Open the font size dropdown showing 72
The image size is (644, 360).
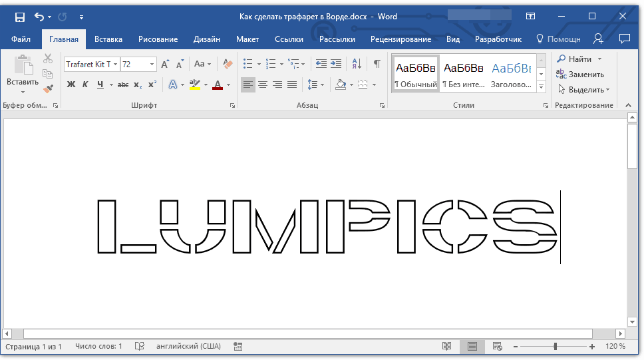coord(152,65)
